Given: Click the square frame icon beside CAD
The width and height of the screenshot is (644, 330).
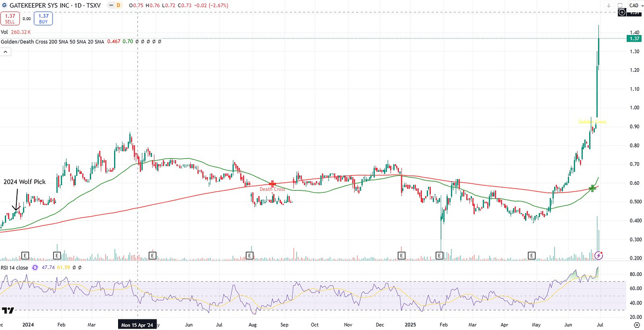Looking at the screenshot, I should pos(620,5).
